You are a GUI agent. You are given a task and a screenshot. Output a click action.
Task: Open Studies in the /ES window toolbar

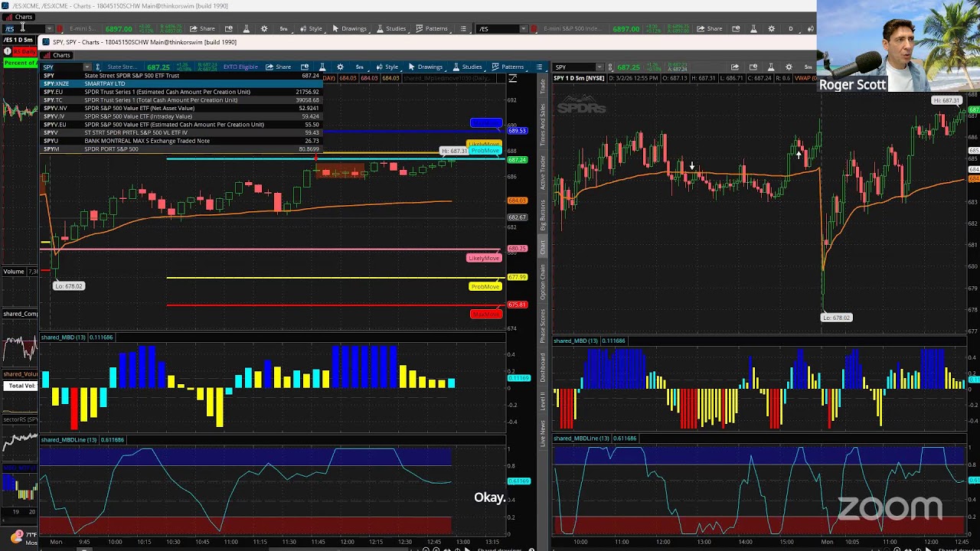(x=391, y=29)
